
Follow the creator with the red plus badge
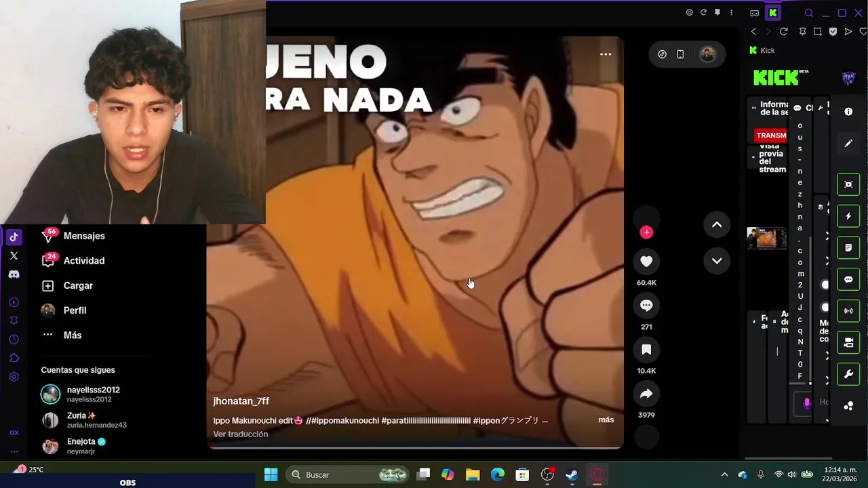pos(646,232)
